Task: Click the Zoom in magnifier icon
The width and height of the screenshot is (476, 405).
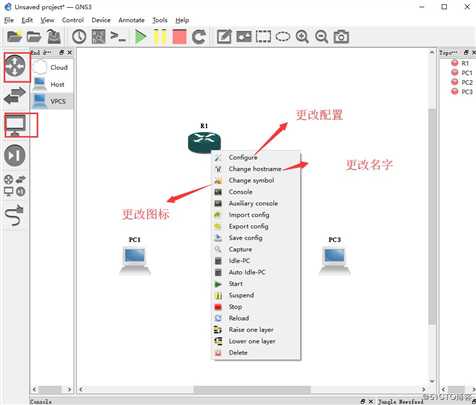Action: [x=302, y=37]
